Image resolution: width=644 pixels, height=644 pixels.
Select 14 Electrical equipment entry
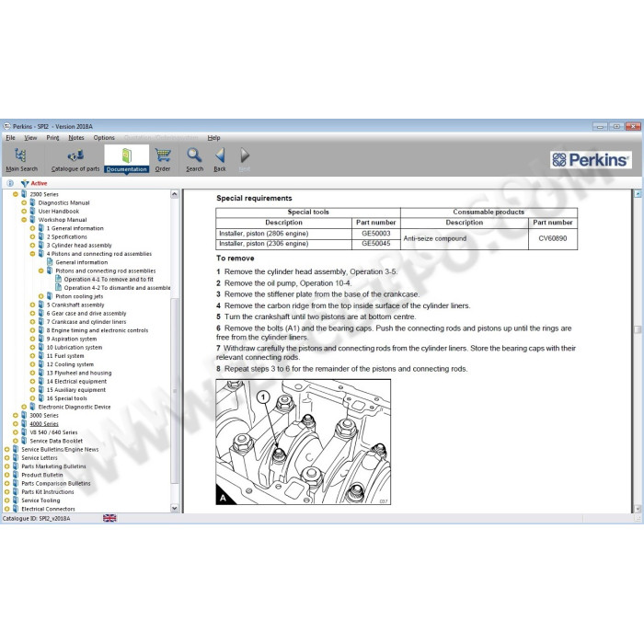point(76,381)
